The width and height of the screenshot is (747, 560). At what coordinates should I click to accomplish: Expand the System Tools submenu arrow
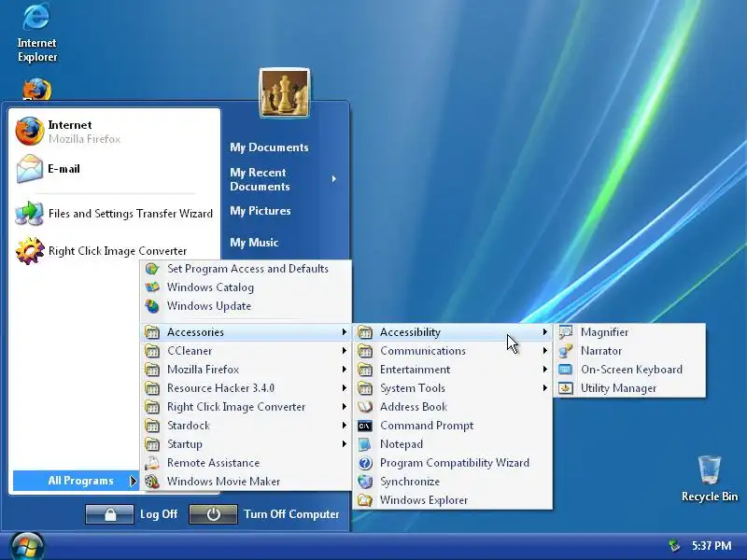point(545,388)
